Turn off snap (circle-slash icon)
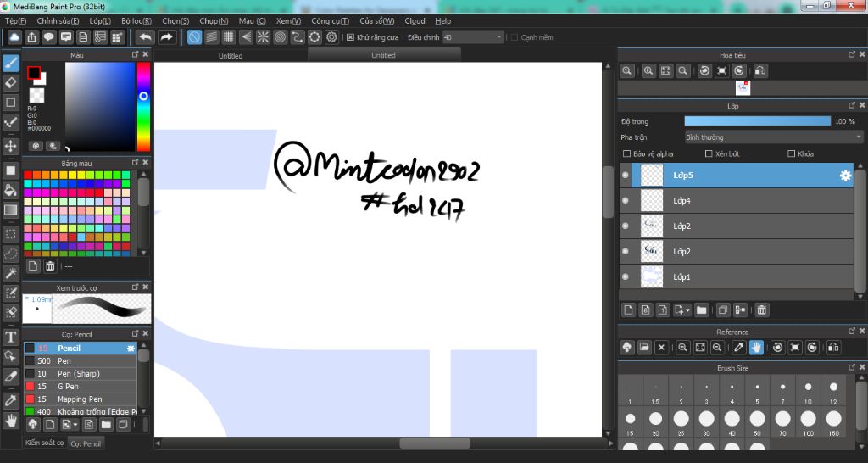The width and height of the screenshot is (868, 463). (194, 37)
